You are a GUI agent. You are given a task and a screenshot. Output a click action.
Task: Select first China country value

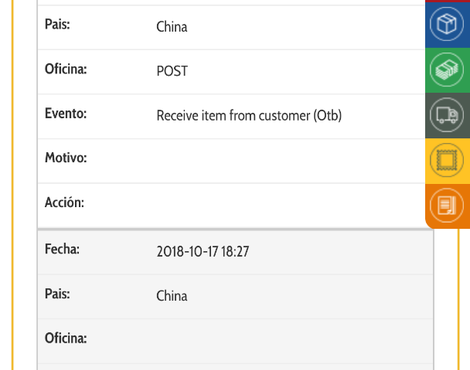click(172, 27)
